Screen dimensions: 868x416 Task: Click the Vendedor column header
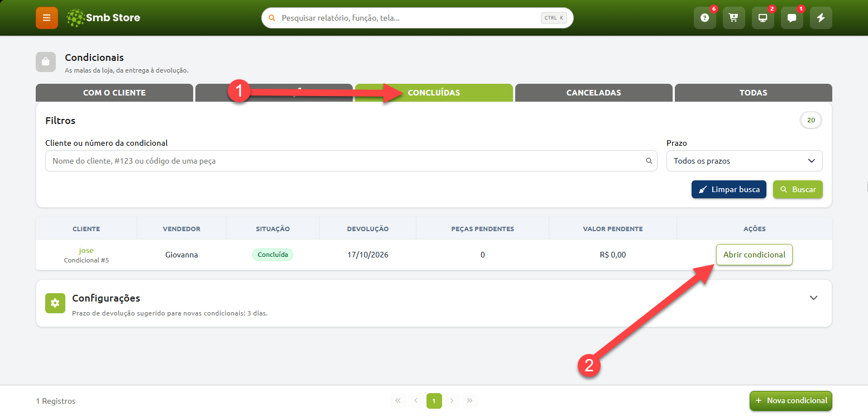click(181, 229)
